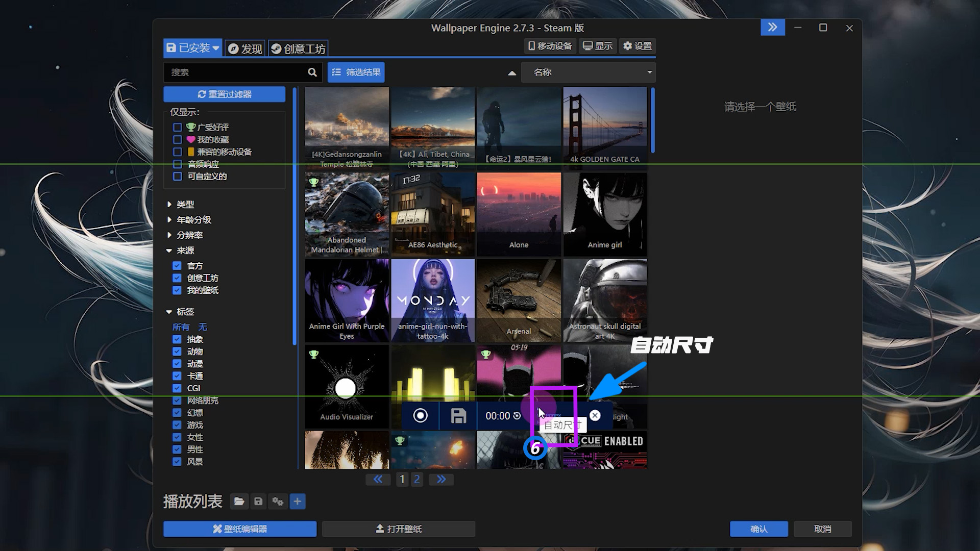The height and width of the screenshot is (551, 980).
Task: Uncheck the 我的壁纸 source checkbox
Action: coord(177,290)
